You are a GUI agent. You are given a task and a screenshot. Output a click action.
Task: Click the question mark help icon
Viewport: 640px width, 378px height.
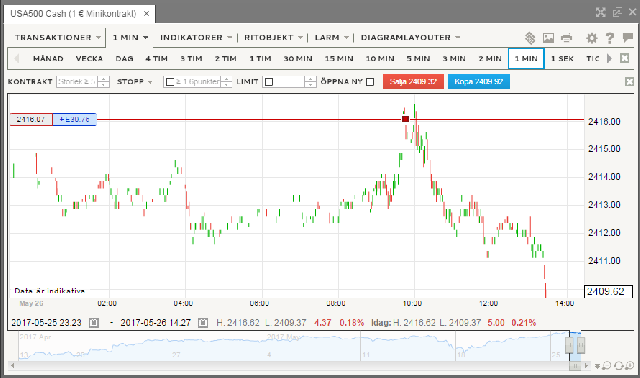click(x=610, y=38)
